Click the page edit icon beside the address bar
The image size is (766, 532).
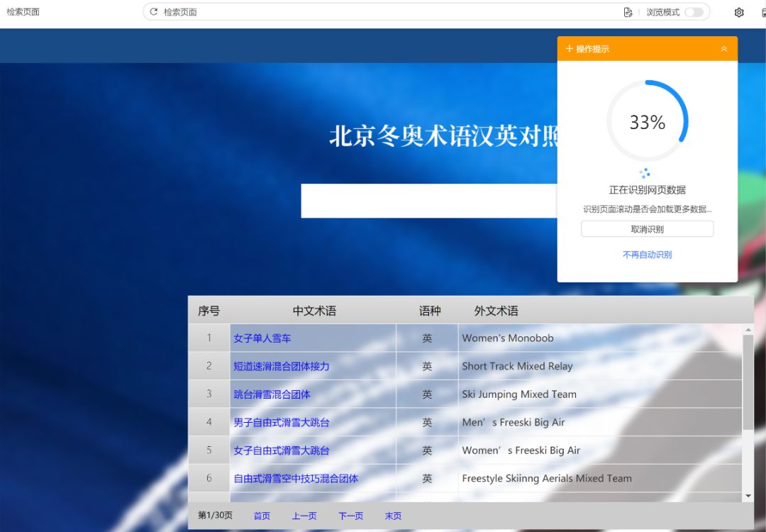click(x=628, y=11)
